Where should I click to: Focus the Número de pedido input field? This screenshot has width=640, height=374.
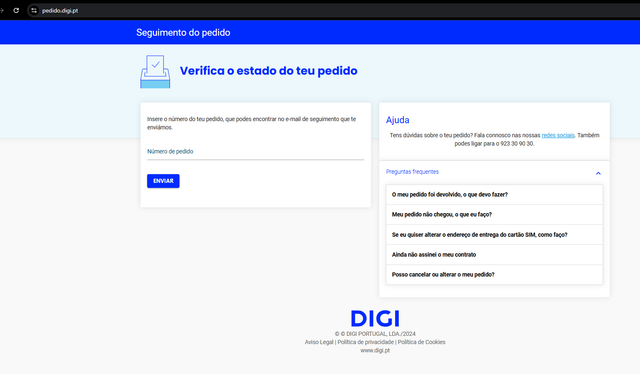(x=256, y=151)
